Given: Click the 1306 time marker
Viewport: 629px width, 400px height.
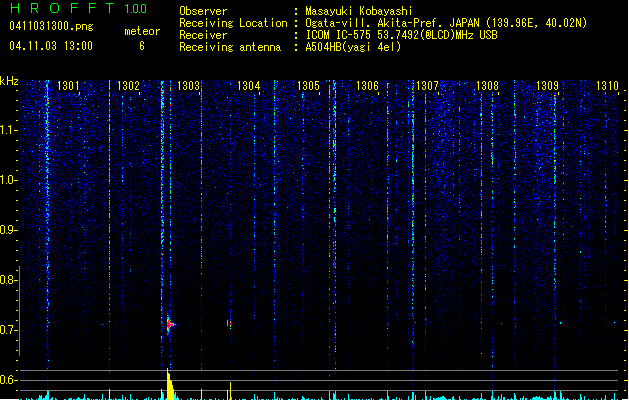Looking at the screenshot, I should click(x=367, y=85).
